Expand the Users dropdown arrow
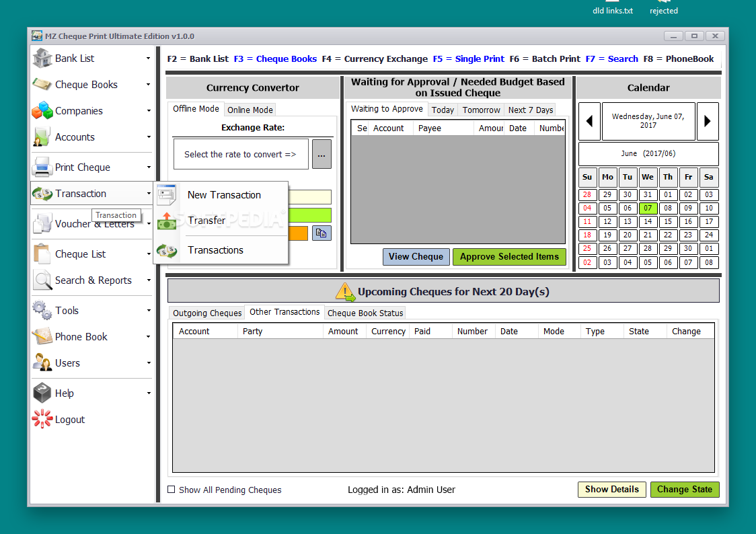Image resolution: width=756 pixels, height=534 pixels. [149, 363]
